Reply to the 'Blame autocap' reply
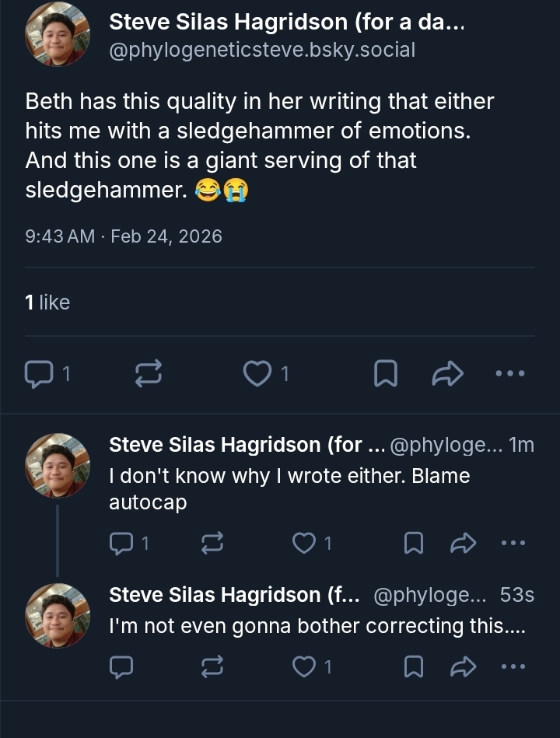 [x=121, y=544]
